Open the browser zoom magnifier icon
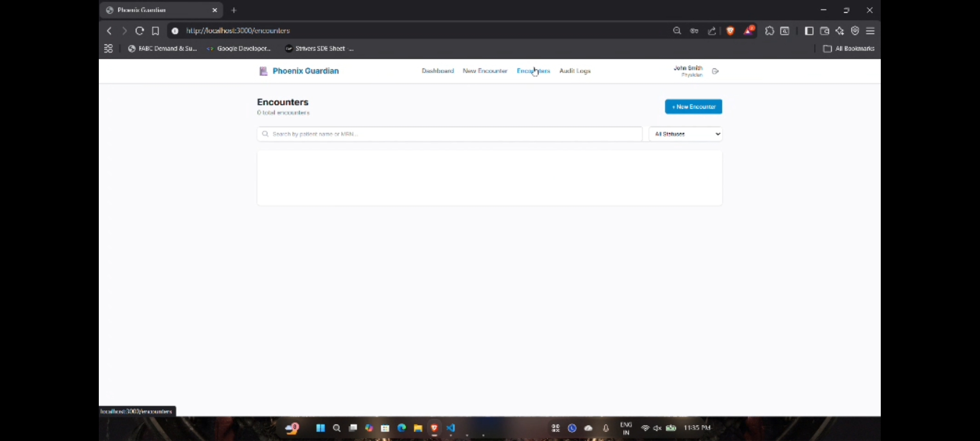Image resolution: width=980 pixels, height=441 pixels. (677, 31)
